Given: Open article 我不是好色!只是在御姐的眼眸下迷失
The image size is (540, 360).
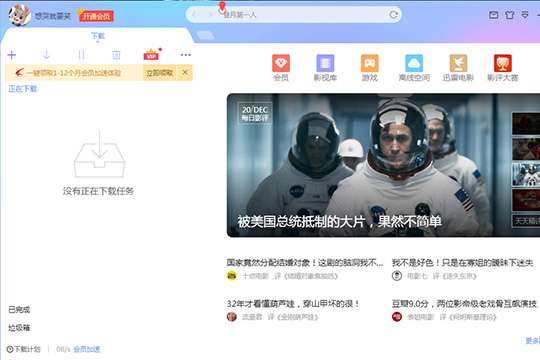Looking at the screenshot, I should point(463,263).
